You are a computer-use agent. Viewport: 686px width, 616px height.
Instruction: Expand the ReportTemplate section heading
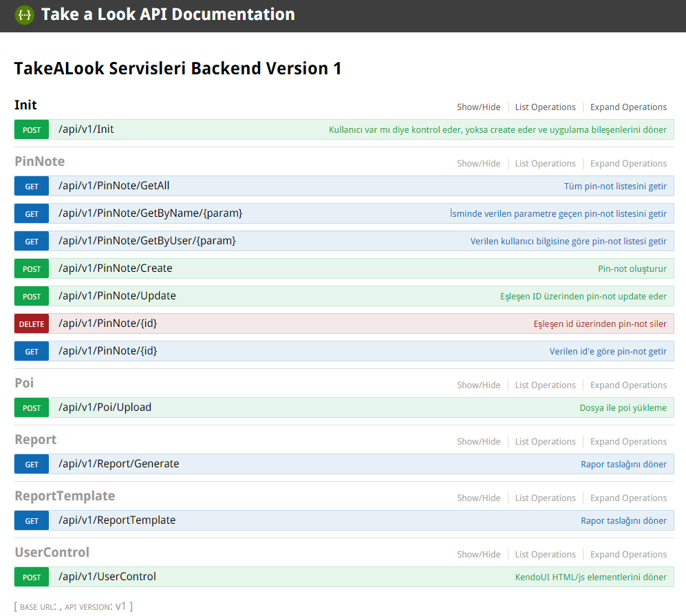coord(65,496)
